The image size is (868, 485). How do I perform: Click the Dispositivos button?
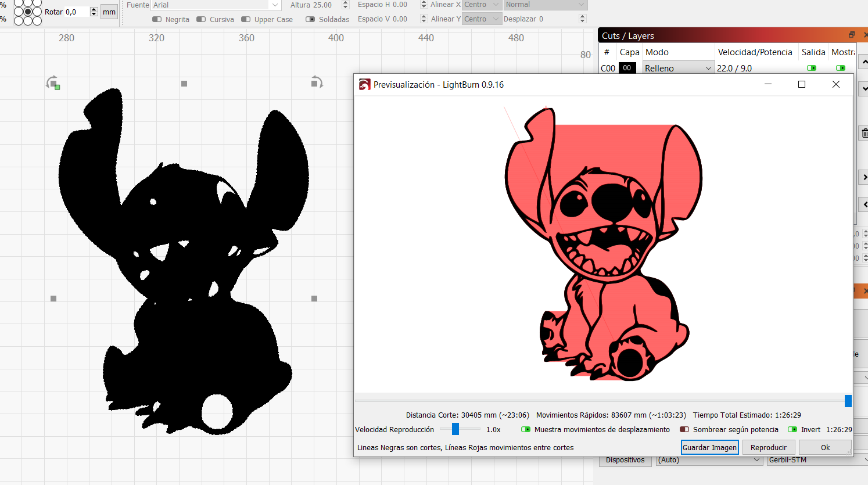[625, 460]
